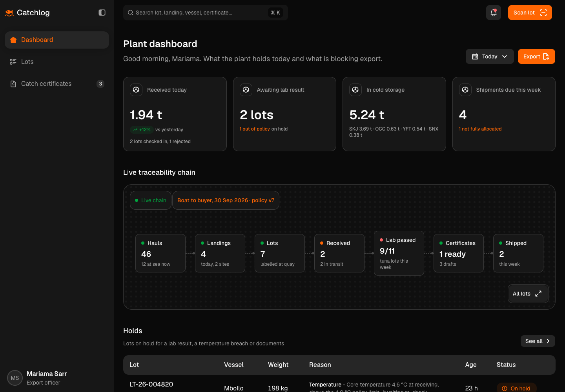The width and height of the screenshot is (565, 392).
Task: Click the Shipments due this week icon
Action: [465, 90]
